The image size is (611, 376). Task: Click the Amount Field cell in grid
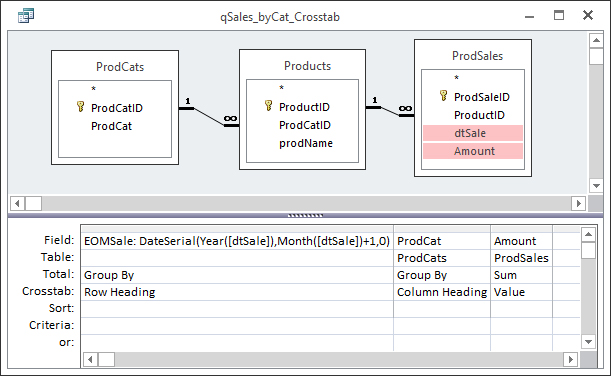click(x=521, y=241)
